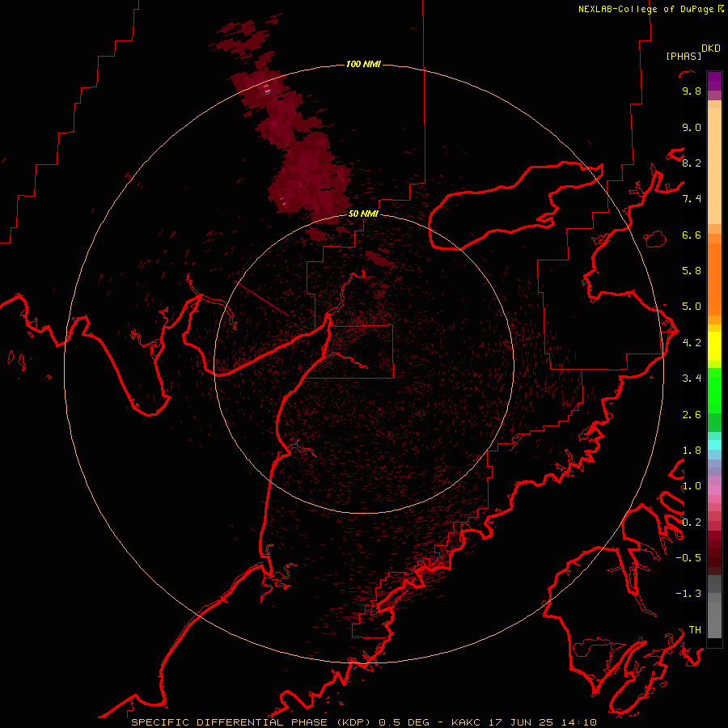This screenshot has height=728, width=728.
Task: Click the NEXLAB-College of DuPage credit text
Action: click(645, 9)
